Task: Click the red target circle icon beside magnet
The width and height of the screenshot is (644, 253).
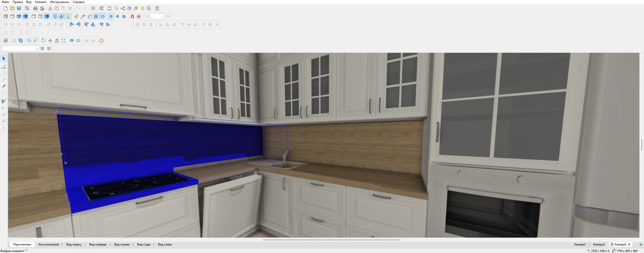Action: point(139,16)
